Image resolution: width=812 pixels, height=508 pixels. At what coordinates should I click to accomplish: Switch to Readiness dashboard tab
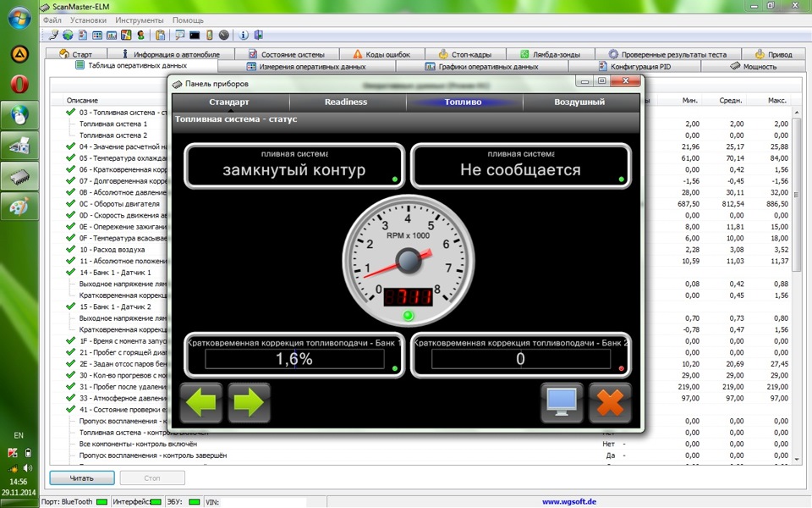(347, 102)
